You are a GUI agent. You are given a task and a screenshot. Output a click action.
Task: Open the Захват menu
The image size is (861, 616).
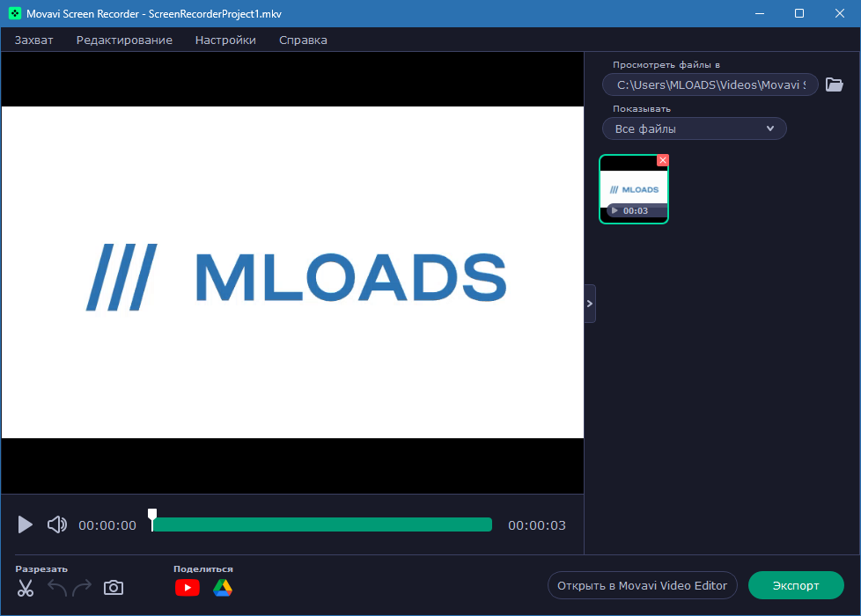click(34, 40)
